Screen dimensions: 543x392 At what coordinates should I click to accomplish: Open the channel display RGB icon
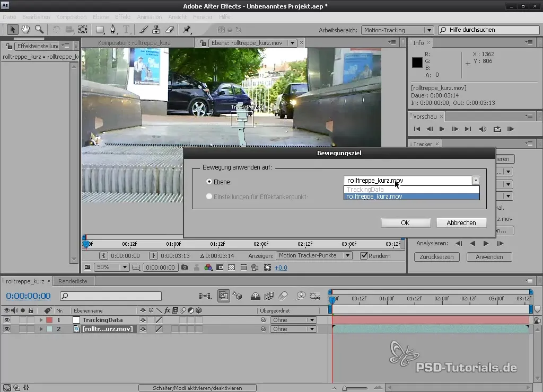click(x=208, y=268)
